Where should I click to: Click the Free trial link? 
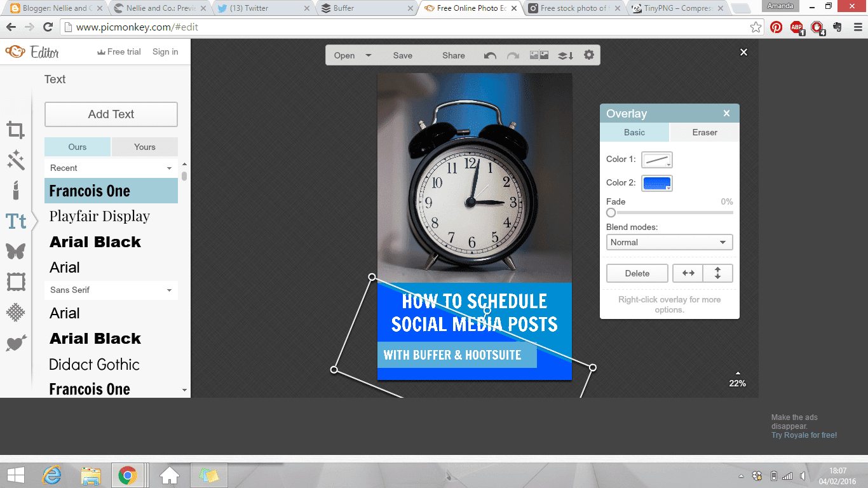(119, 51)
